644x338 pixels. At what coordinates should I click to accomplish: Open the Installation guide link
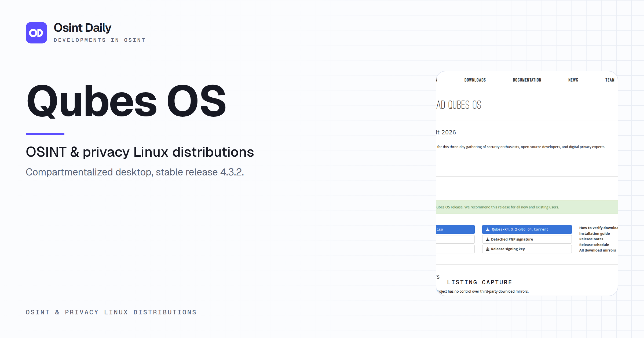pos(594,233)
